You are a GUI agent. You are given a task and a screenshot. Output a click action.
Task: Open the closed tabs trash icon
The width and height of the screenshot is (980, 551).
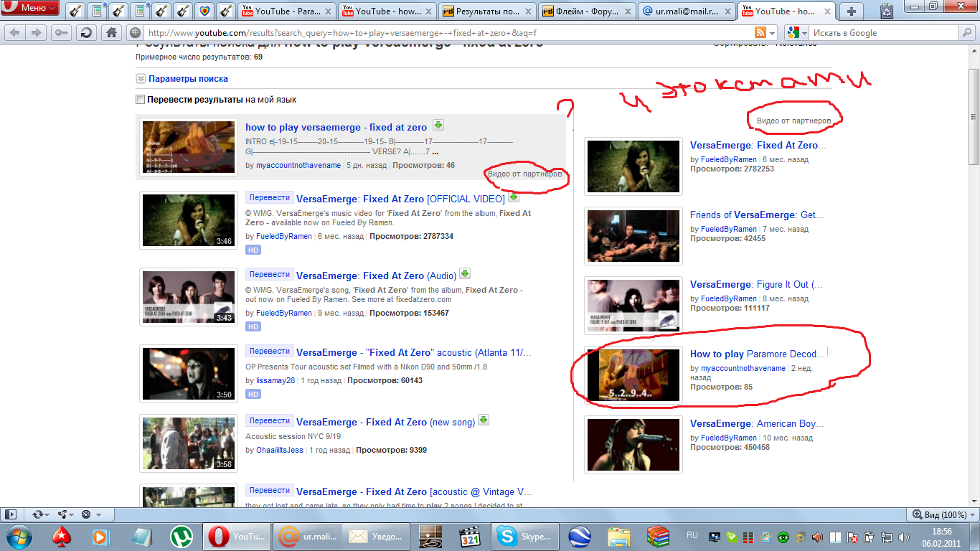coord(887,11)
